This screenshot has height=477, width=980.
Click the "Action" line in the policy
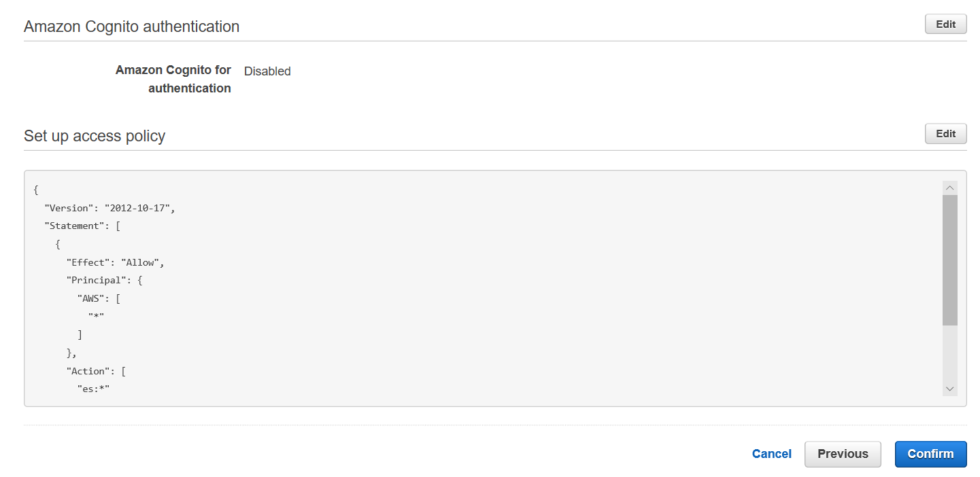pyautogui.click(x=95, y=371)
